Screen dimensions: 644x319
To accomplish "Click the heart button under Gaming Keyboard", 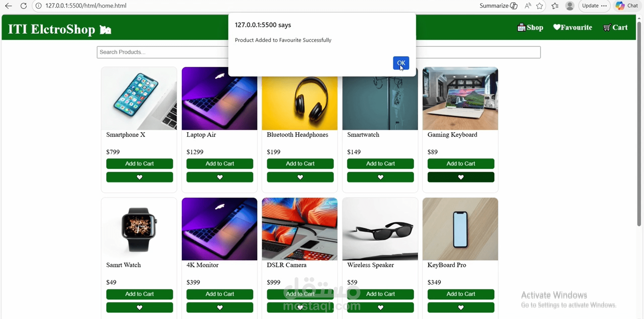I will [461, 177].
